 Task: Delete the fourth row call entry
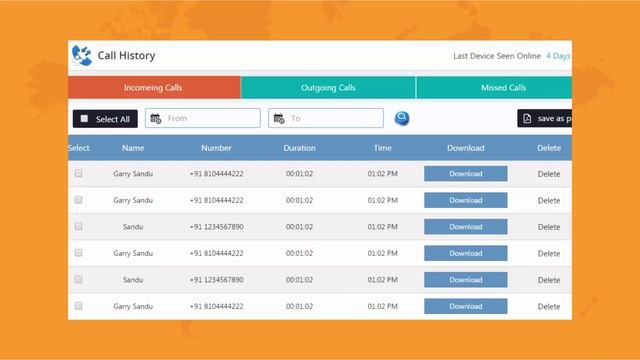click(x=549, y=253)
